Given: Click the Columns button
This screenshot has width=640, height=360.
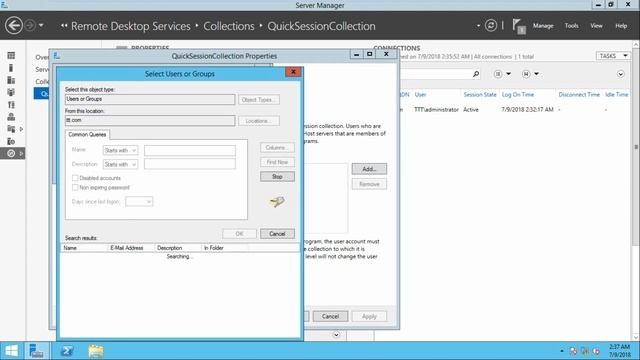Looking at the screenshot, I should pos(277,147).
